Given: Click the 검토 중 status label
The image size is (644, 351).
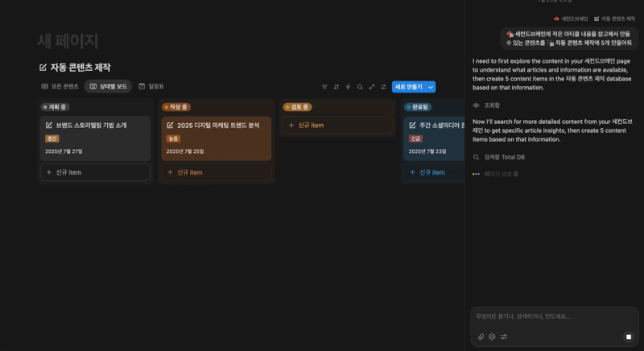Looking at the screenshot, I should pos(297,107).
